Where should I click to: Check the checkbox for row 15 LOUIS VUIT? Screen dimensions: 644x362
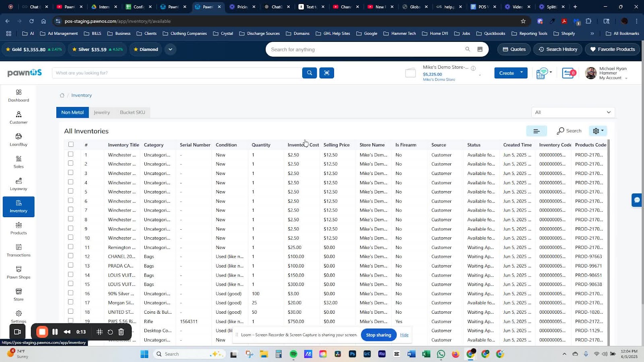(71, 284)
